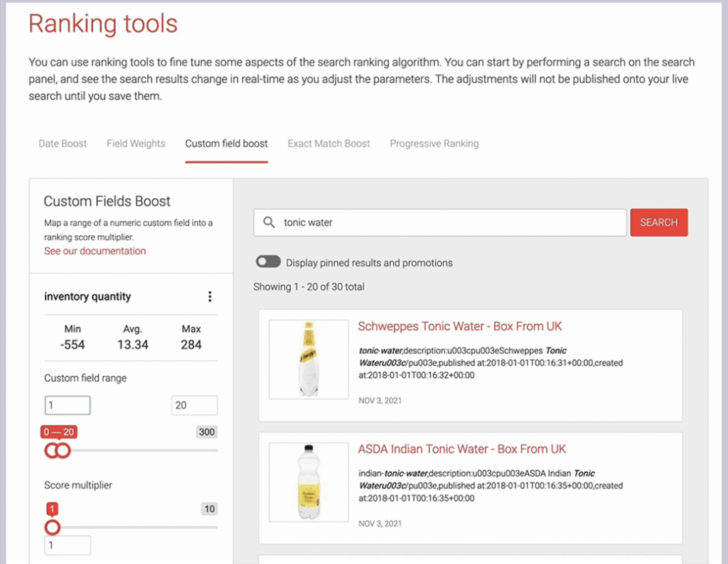Open the inventory quantity kebab menu

tap(210, 296)
